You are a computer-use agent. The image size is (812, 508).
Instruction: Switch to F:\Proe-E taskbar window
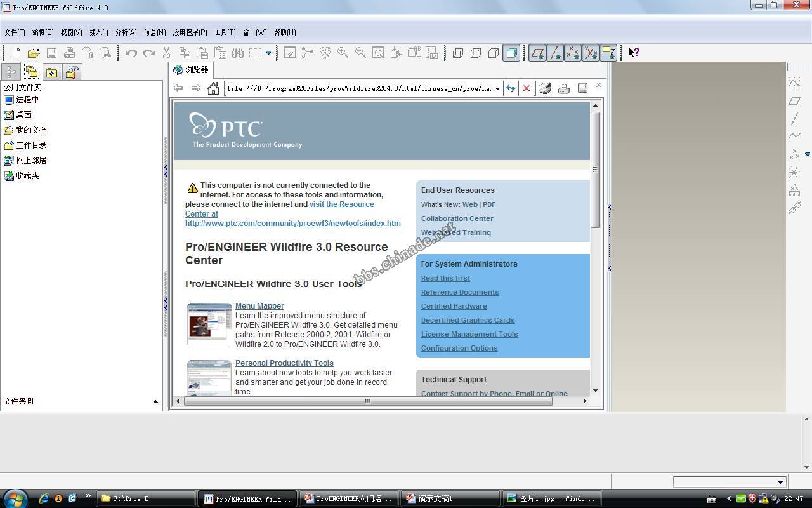pyautogui.click(x=146, y=498)
